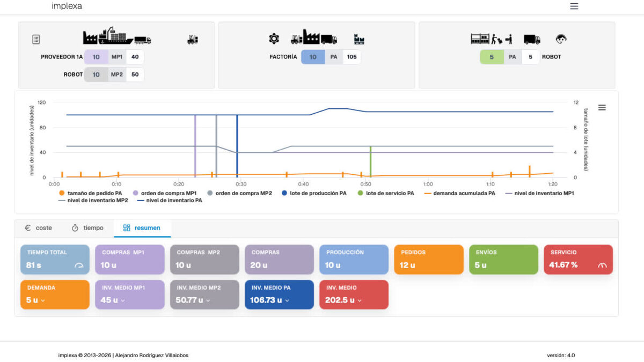Click the green 'lote de servicio' bar in chart
Image resolution: width=644 pixels, height=362 pixels.
(371, 161)
